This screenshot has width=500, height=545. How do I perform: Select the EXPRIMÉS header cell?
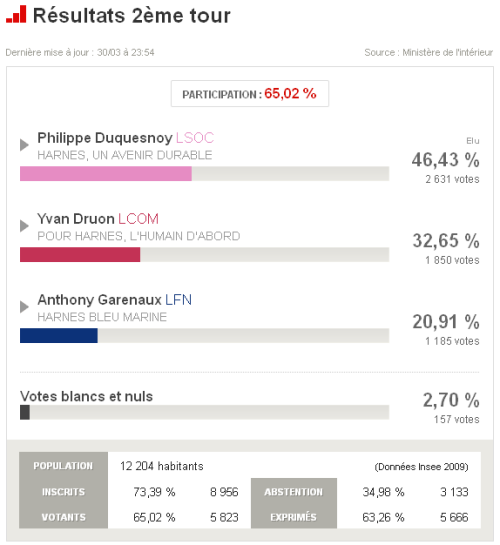pos(294,517)
